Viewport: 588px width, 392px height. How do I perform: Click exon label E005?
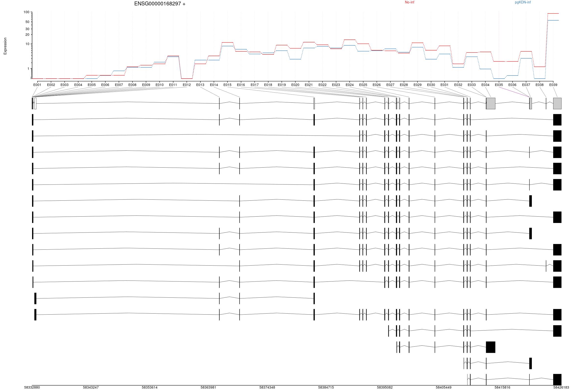tap(92, 85)
